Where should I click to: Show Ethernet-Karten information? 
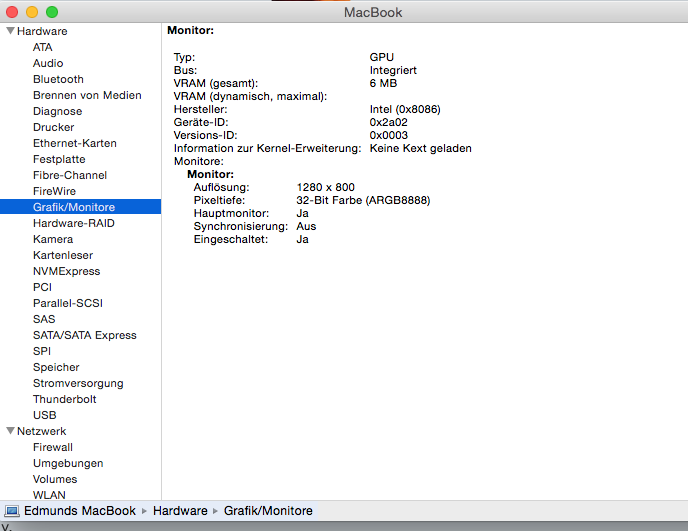[x=75, y=143]
